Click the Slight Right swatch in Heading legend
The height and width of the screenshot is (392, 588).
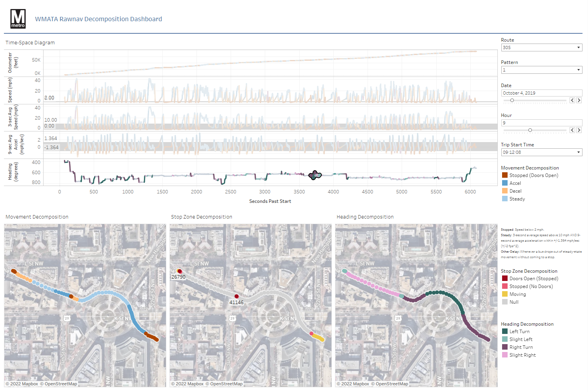(x=505, y=355)
